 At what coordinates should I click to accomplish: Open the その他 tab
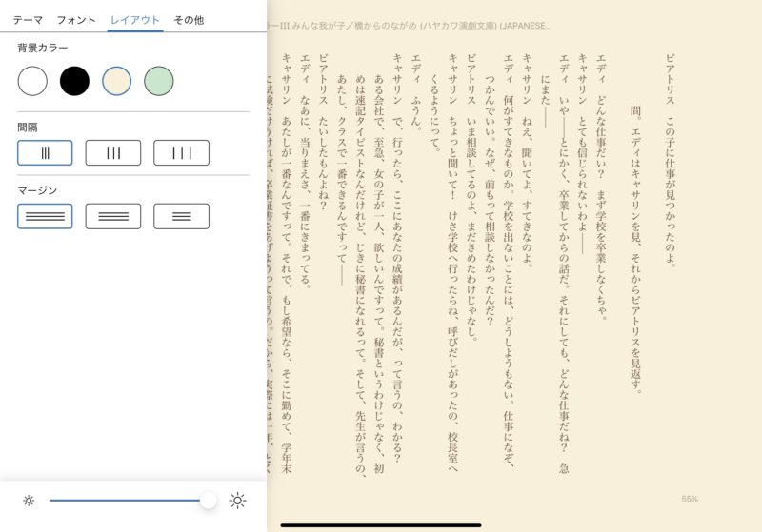pyautogui.click(x=189, y=20)
